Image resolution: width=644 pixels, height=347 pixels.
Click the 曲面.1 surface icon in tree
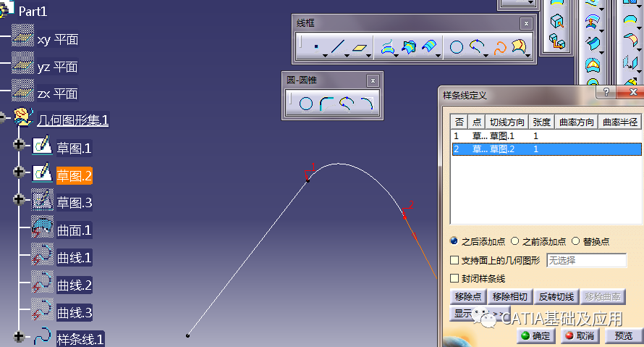tap(42, 227)
